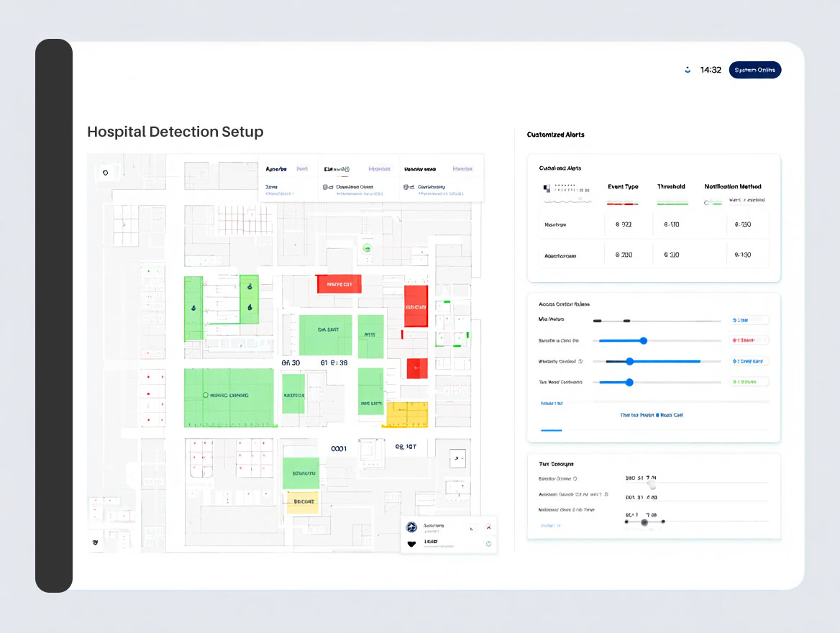Open the red tag dropdown on second slider row
Viewport: 840px width, 633px height.
coord(749,340)
